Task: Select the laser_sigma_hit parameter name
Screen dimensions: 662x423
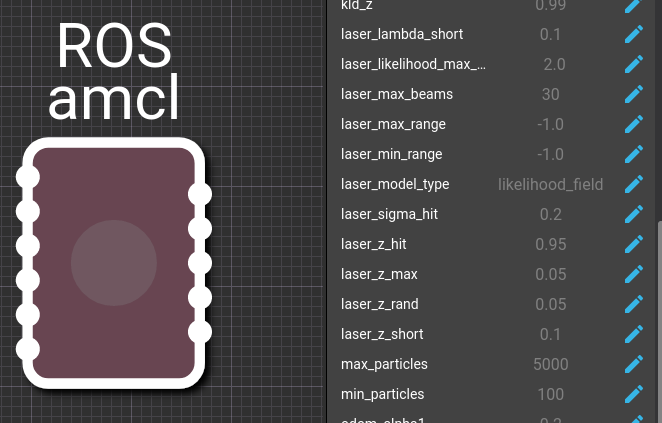Action: [x=389, y=214]
